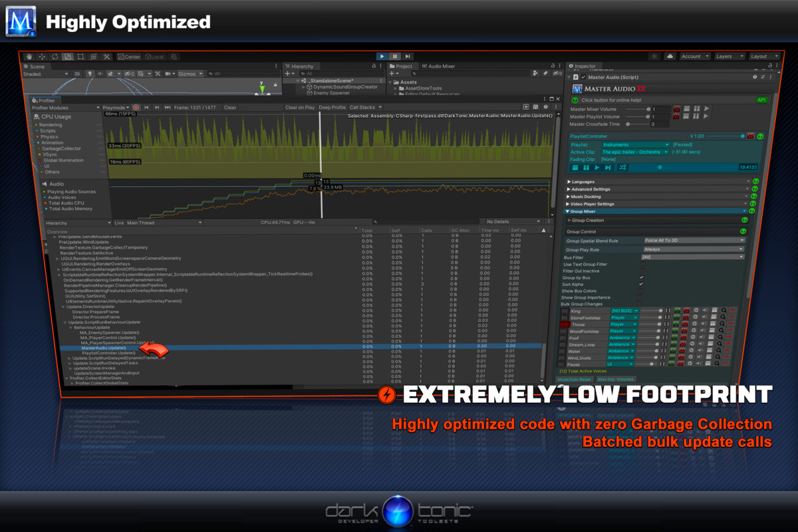Open Group Spatial Blend Rule dropdown
The width and height of the screenshot is (798, 532).
click(694, 240)
